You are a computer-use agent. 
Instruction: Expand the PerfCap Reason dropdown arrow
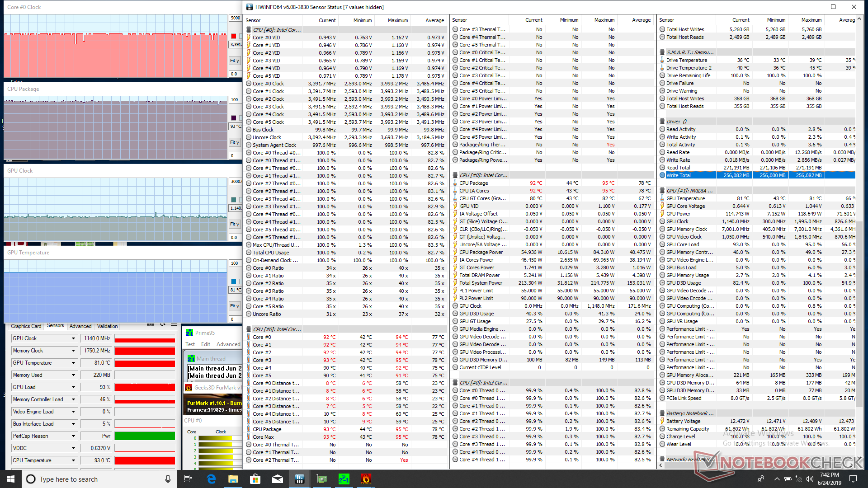pos(73,436)
